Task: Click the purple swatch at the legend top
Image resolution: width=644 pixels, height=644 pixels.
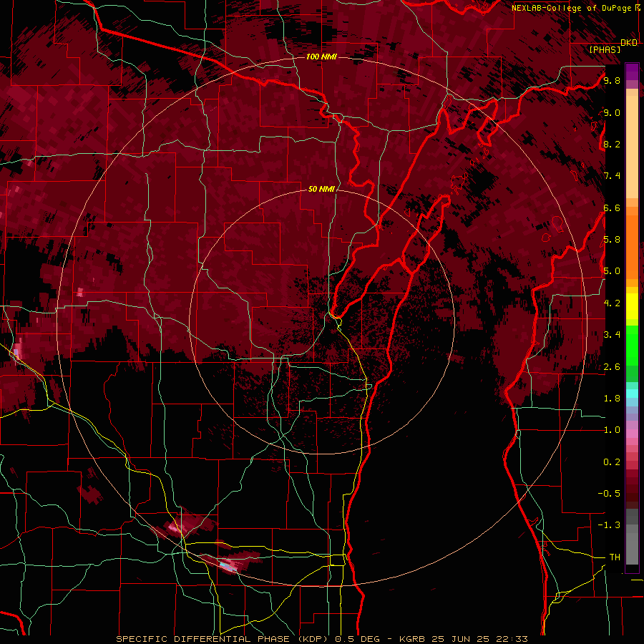Action: click(632, 72)
